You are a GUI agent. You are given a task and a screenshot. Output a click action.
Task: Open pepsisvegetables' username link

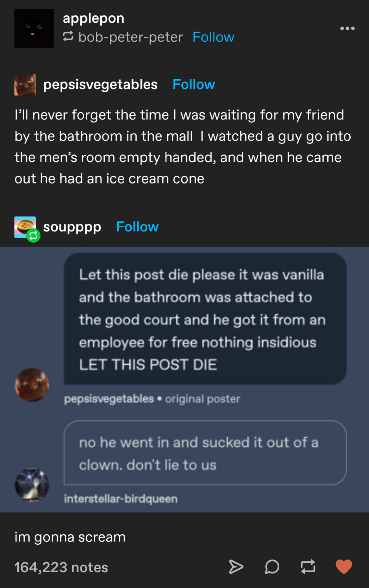(100, 84)
